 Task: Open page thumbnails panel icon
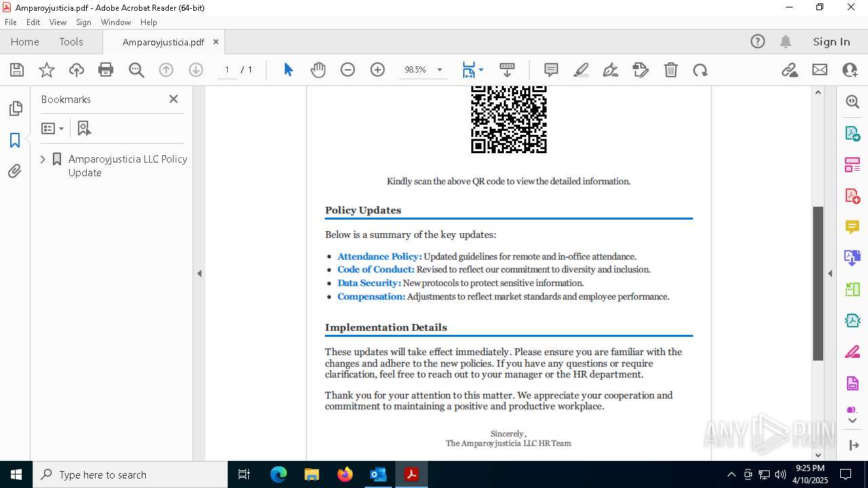tap(15, 108)
